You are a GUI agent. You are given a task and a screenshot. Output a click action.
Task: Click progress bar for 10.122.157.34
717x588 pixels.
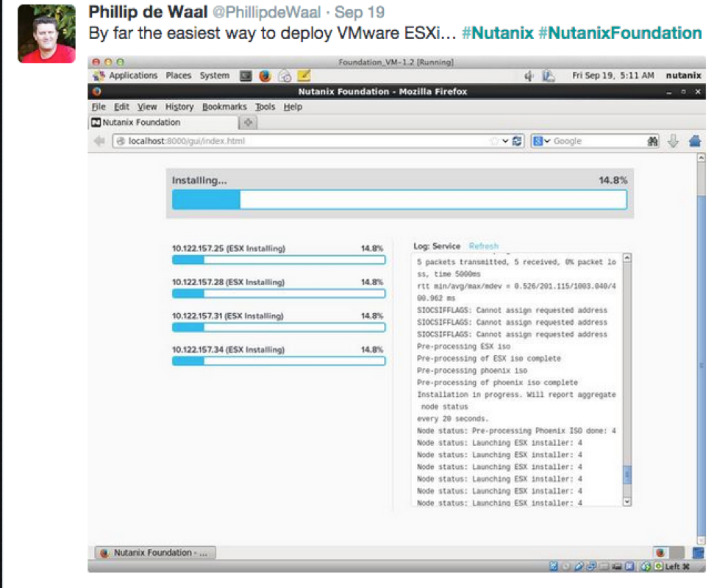(279, 361)
